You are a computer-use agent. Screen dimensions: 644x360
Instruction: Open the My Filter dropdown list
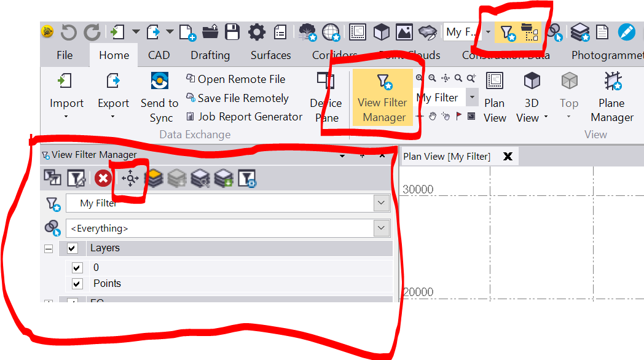(x=381, y=203)
